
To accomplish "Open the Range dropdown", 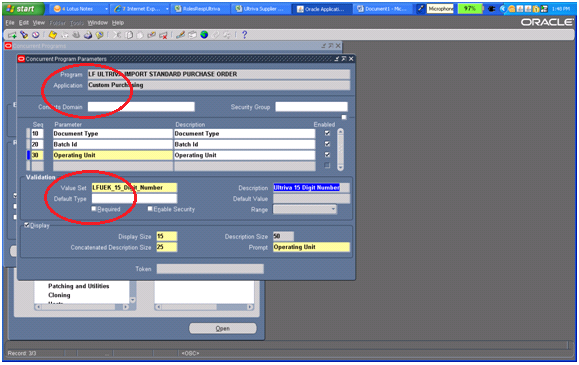I will pos(333,209).
